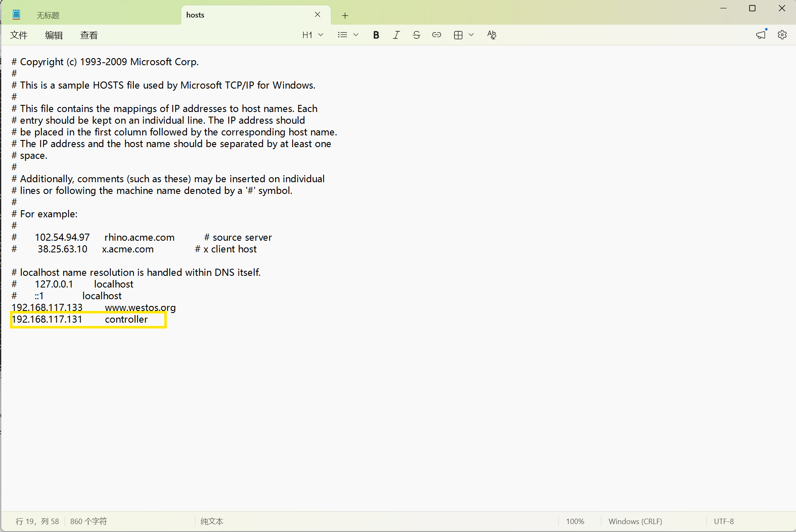Viewport: 796px width, 532px height.
Task: Click the 'localhost name resolution' comment line
Action: point(136,272)
